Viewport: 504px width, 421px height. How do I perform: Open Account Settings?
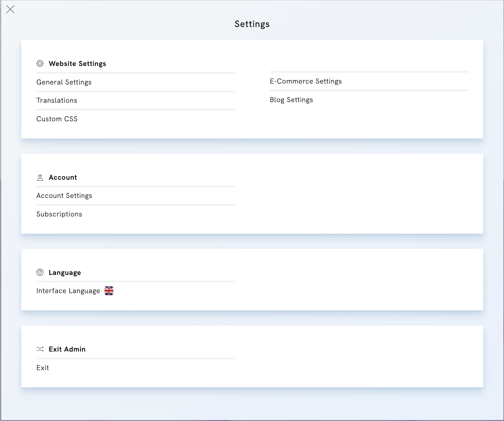(x=64, y=195)
